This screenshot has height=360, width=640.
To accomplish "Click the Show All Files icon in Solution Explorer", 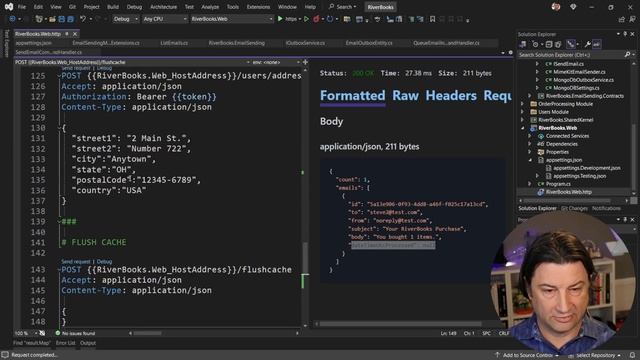I will [x=558, y=44].
